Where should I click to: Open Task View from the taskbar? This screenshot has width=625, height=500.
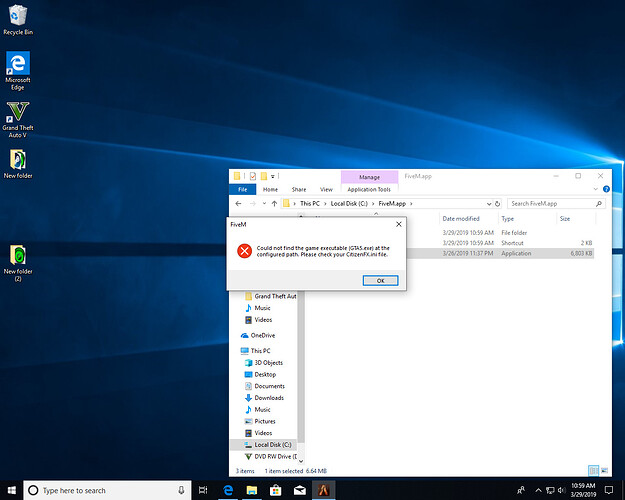point(204,490)
